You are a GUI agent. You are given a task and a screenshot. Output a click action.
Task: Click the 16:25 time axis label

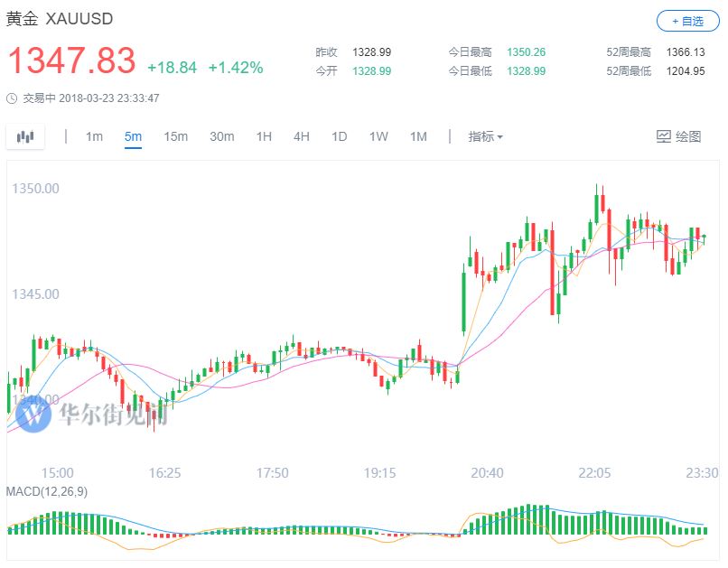coord(164,473)
